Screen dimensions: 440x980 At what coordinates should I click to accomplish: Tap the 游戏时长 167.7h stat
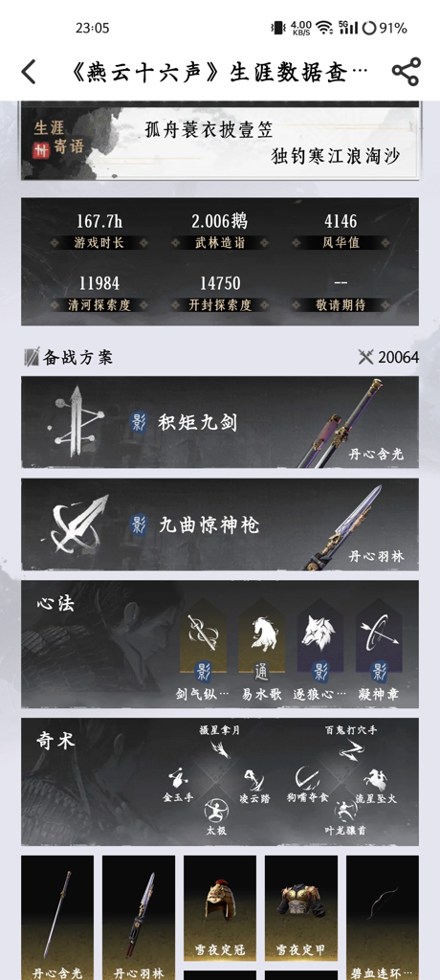tap(99, 232)
